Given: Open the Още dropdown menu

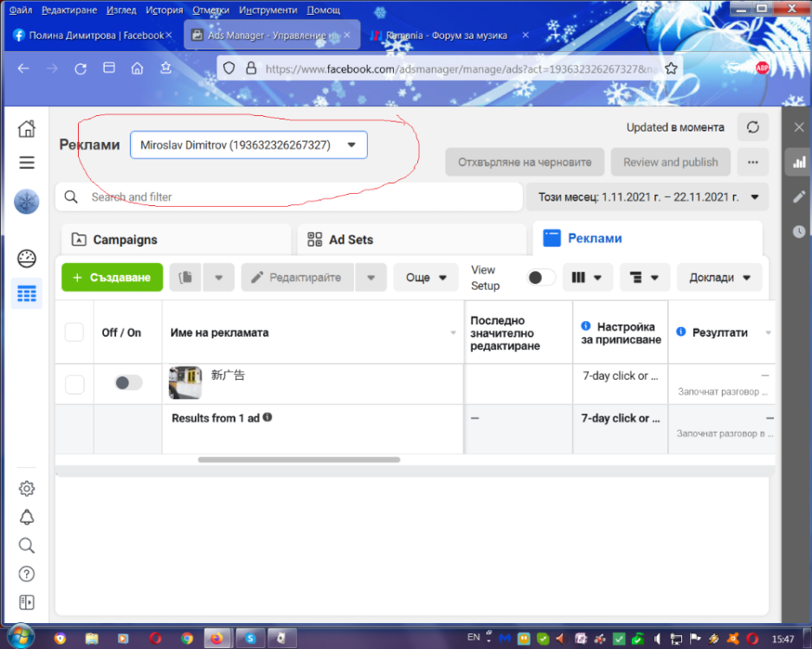Looking at the screenshot, I should point(426,278).
